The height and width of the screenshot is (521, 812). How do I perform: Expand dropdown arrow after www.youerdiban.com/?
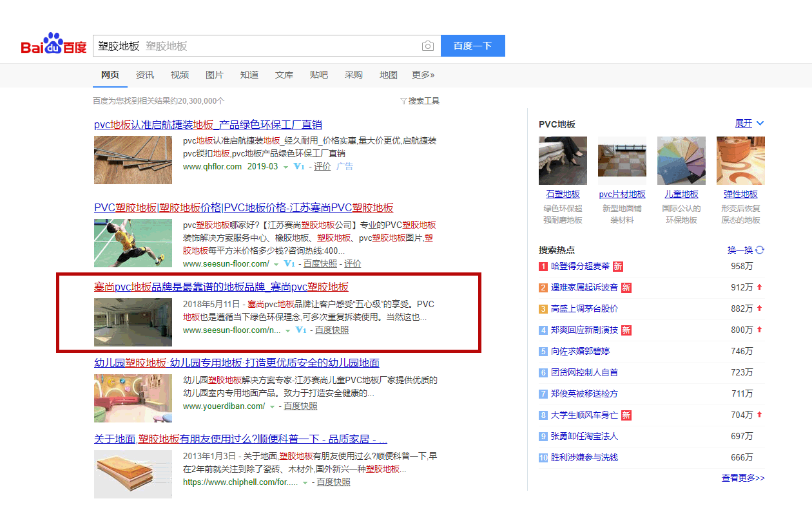tap(272, 407)
